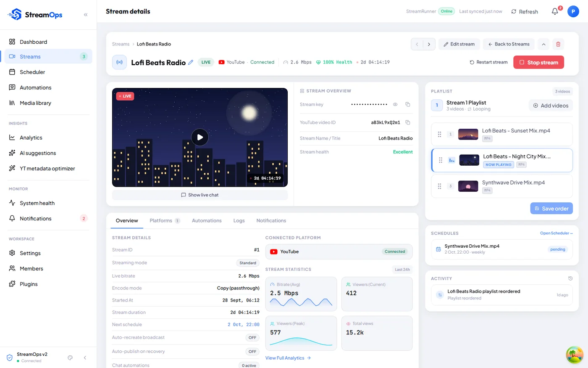588x368 pixels.
Task: Open Dashboard in sidebar
Action: point(48,42)
